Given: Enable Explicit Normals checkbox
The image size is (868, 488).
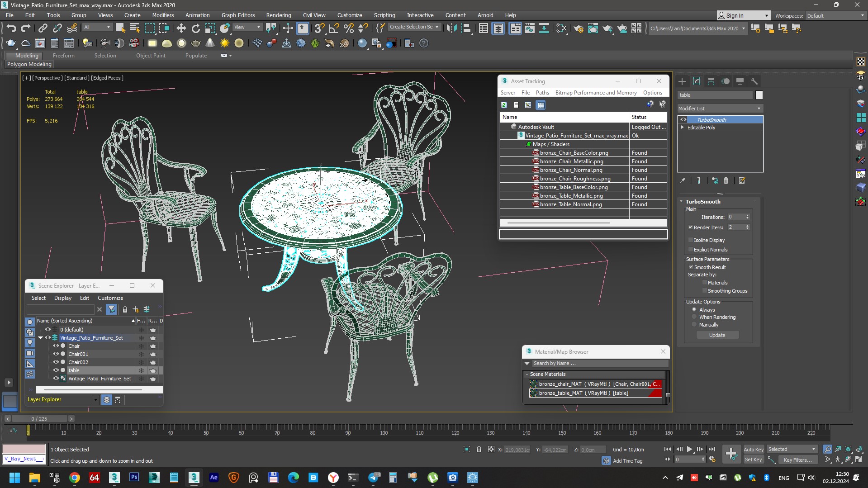Looking at the screenshot, I should point(691,250).
